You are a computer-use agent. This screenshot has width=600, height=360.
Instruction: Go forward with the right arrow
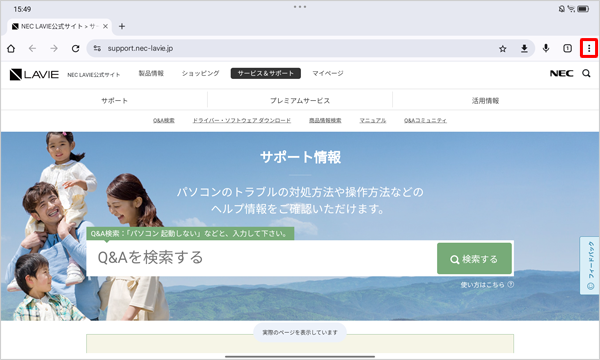pos(54,49)
